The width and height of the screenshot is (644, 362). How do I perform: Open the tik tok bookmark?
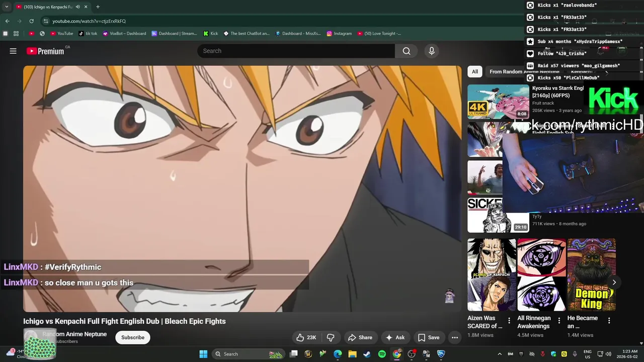coord(88,34)
